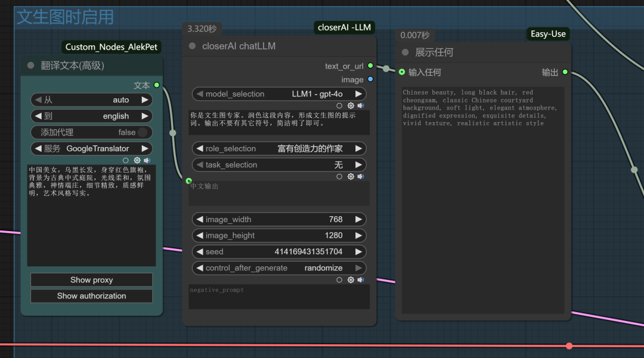Click the left arrow of role_selection
644x358 pixels.
click(200, 148)
